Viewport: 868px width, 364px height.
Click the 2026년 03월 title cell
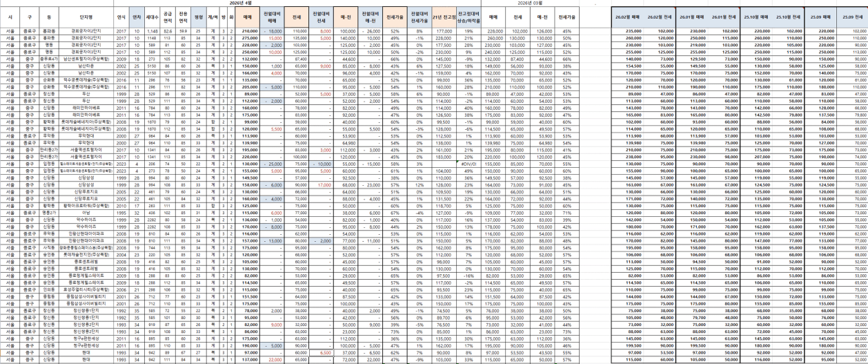530,2
